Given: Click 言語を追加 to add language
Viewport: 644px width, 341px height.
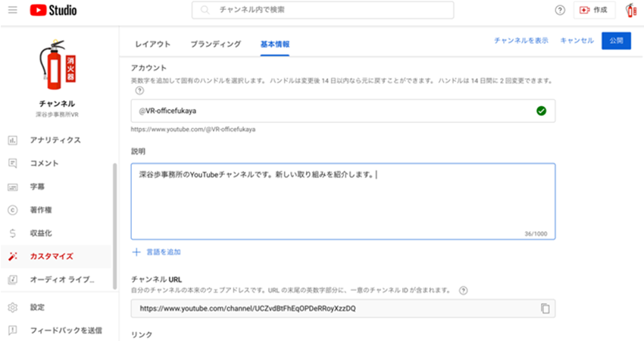Looking at the screenshot, I should pos(157,252).
